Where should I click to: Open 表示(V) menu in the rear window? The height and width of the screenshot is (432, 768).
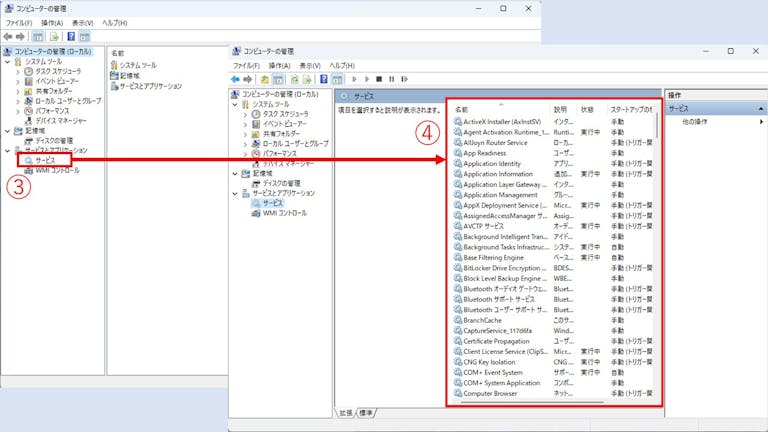point(82,23)
